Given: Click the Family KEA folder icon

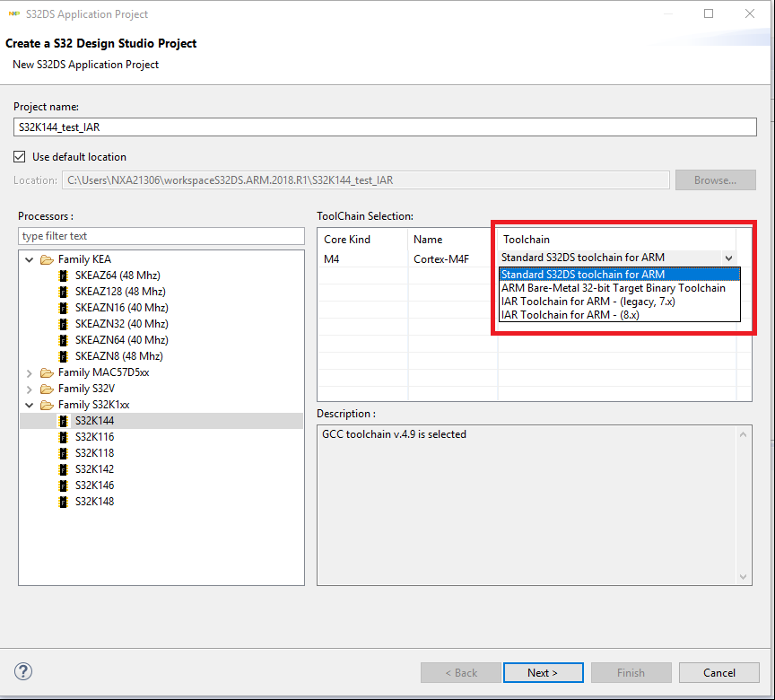Looking at the screenshot, I should 47,259.
